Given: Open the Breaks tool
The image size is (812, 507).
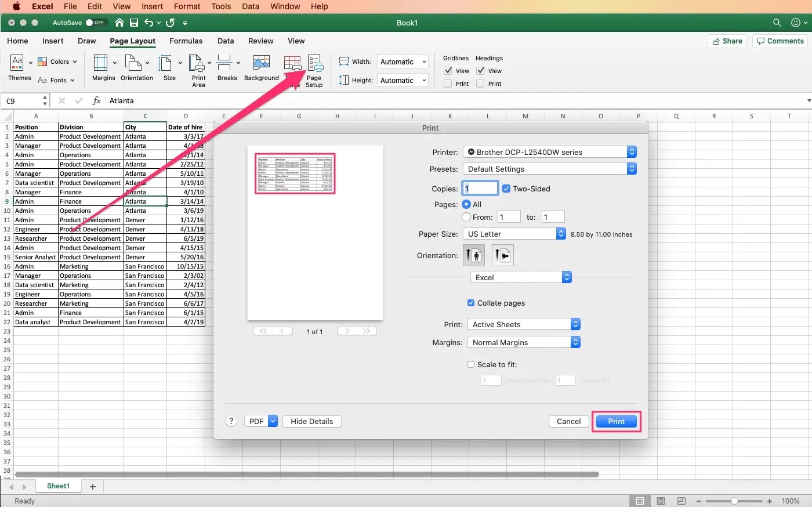Looking at the screenshot, I should click(224, 63).
